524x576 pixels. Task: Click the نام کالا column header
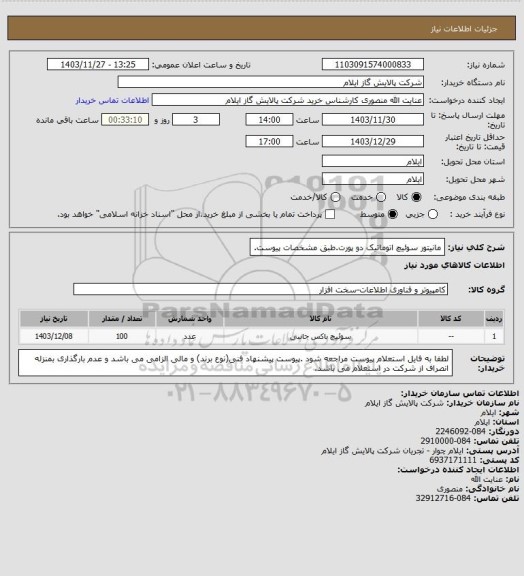(320, 318)
